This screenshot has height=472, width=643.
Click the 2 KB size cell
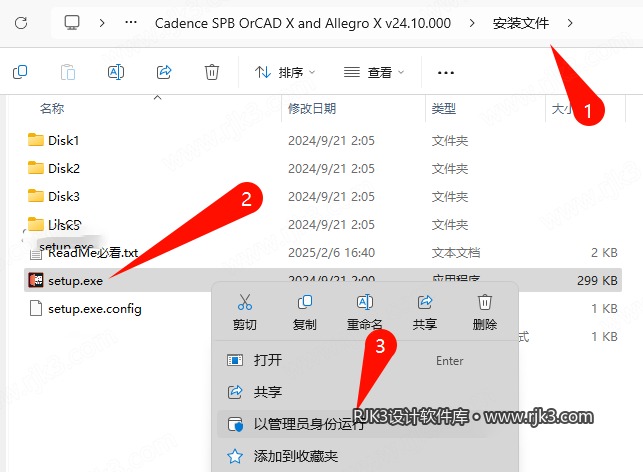(604, 253)
